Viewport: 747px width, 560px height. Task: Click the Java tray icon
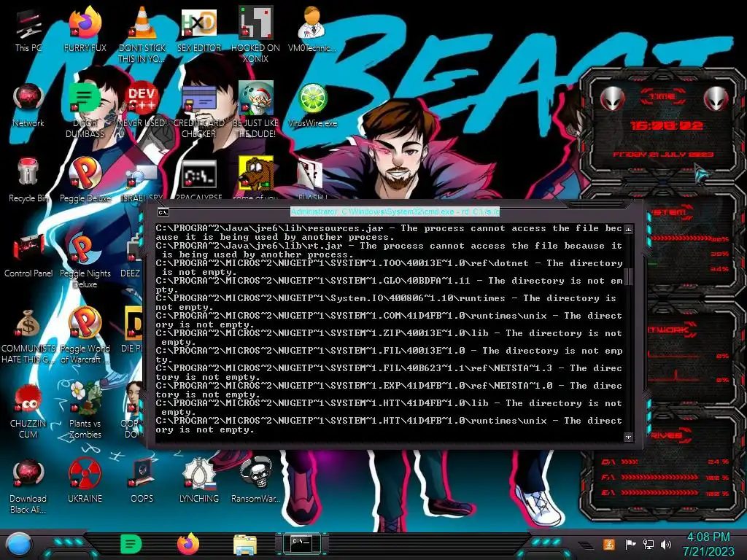point(609,544)
